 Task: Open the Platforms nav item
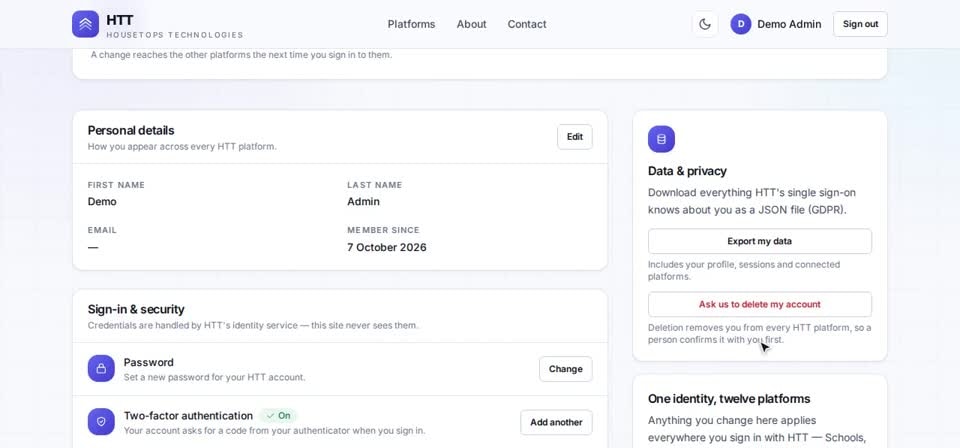tap(411, 24)
